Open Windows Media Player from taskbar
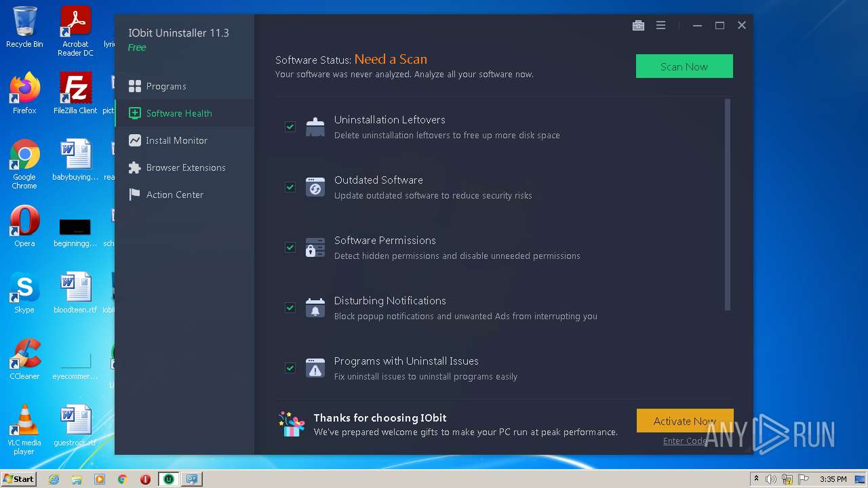868x488 pixels. [x=100, y=479]
